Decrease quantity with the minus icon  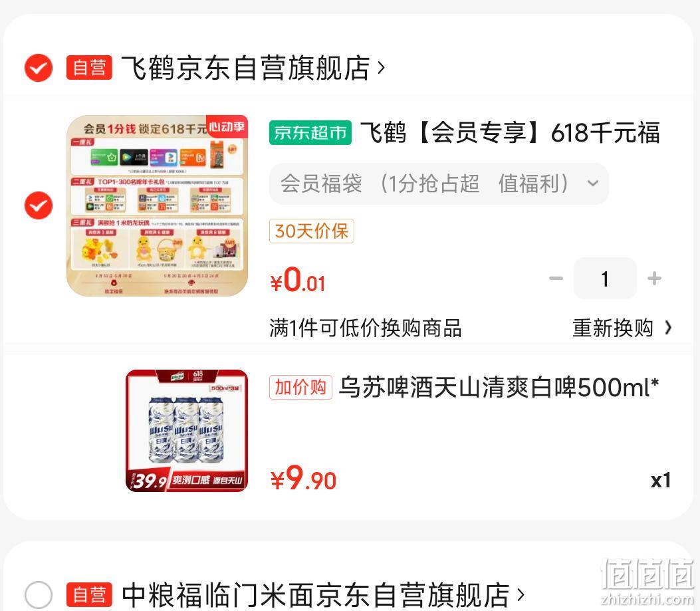556,279
